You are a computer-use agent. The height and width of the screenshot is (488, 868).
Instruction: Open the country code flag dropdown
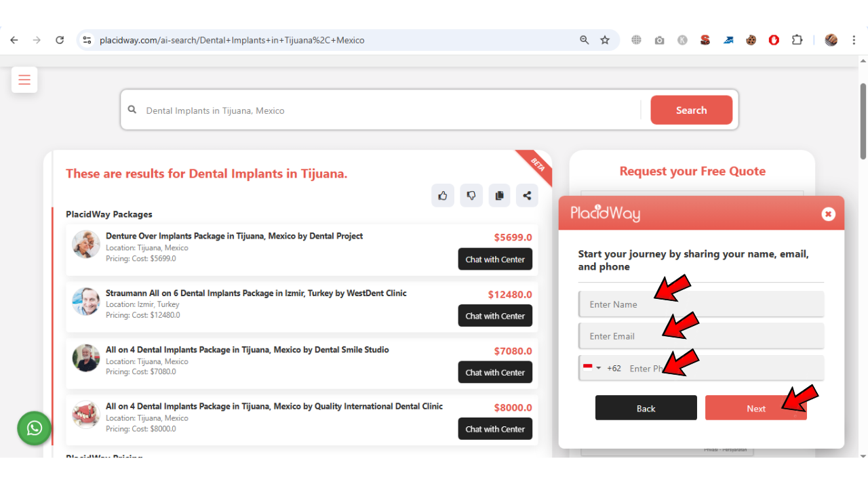coord(592,368)
